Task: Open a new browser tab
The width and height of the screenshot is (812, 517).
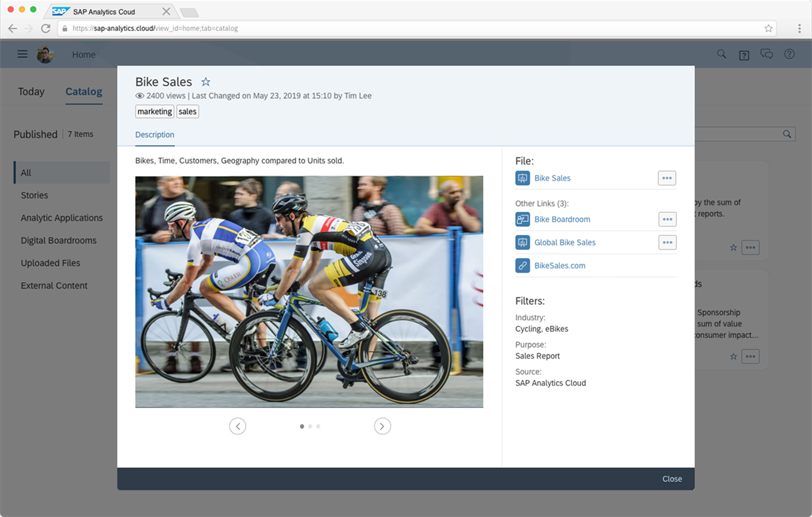Action: [x=189, y=12]
